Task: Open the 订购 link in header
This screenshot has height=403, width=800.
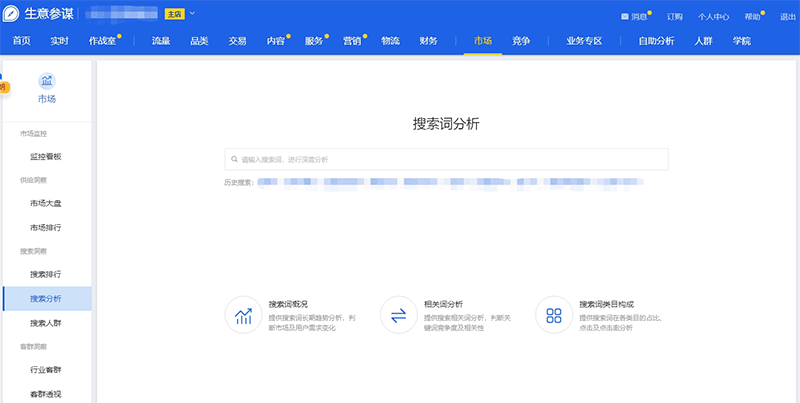Action: tap(675, 17)
